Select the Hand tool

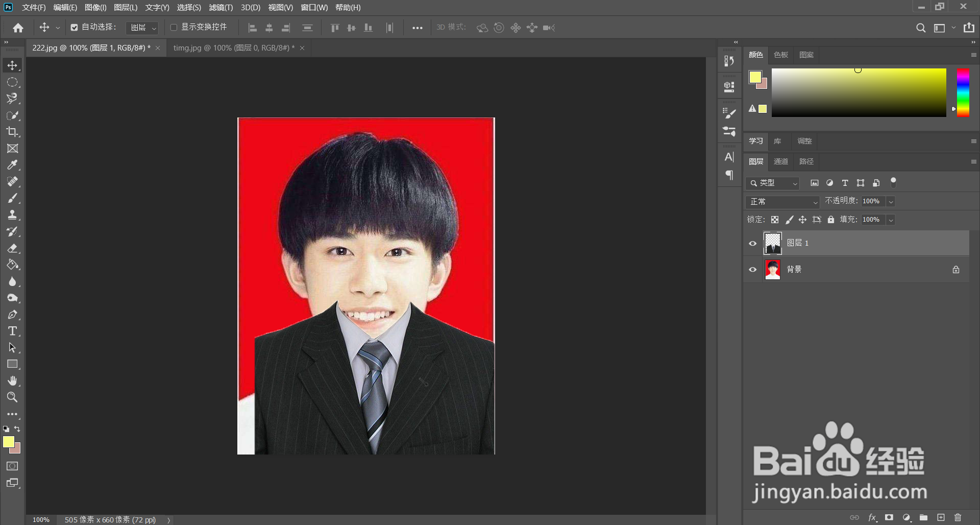pos(12,380)
